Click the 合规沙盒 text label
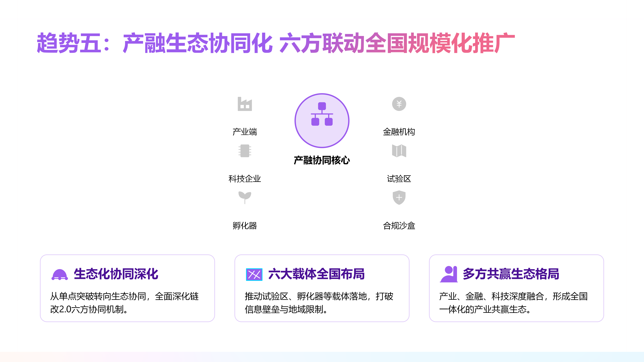Viewport: 644px width, 362px height. 399,226
